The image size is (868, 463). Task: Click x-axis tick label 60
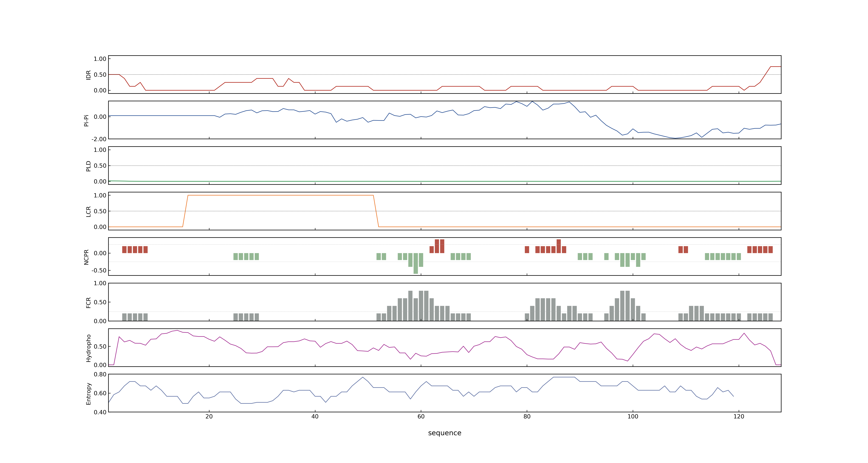pos(421,416)
